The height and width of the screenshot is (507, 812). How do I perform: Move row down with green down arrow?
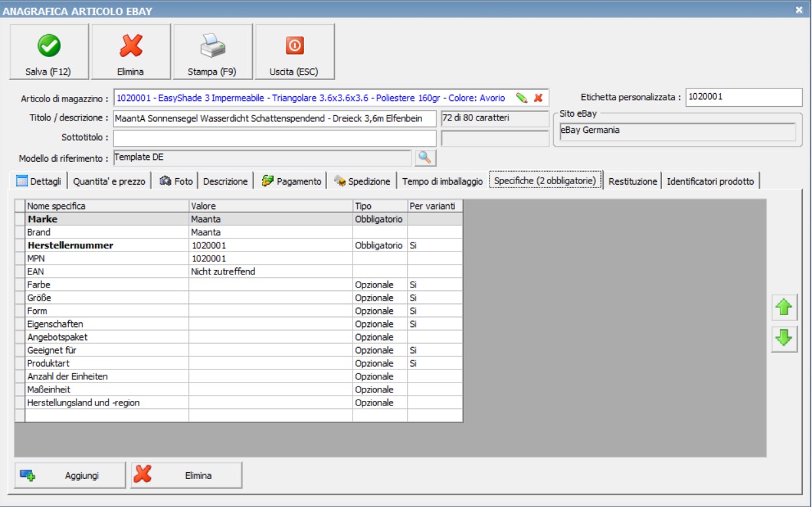784,339
